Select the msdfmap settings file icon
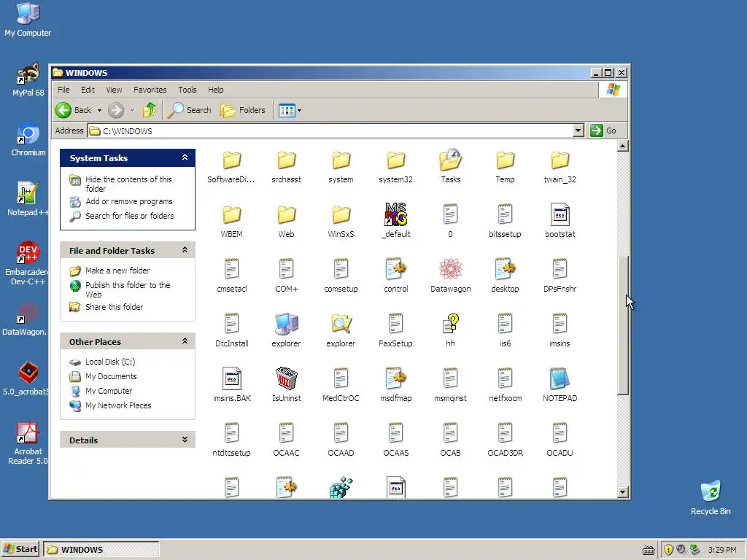The image size is (747, 560). click(x=396, y=378)
